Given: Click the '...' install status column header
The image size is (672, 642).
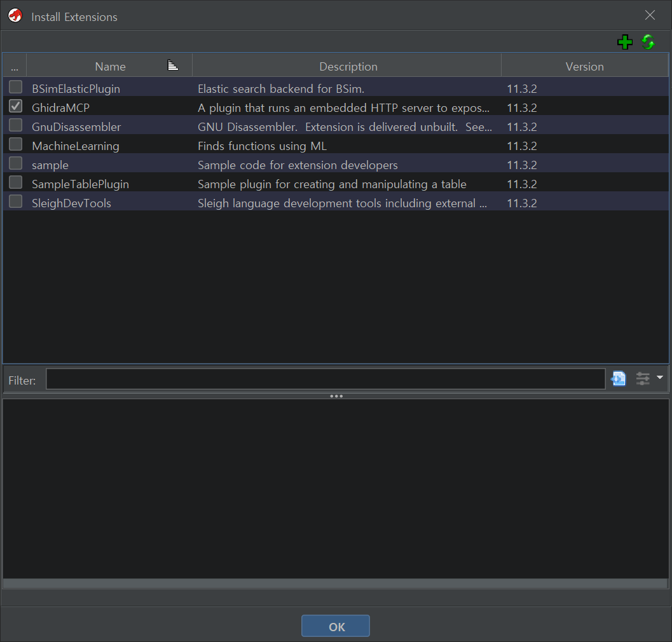Looking at the screenshot, I should point(15,66).
